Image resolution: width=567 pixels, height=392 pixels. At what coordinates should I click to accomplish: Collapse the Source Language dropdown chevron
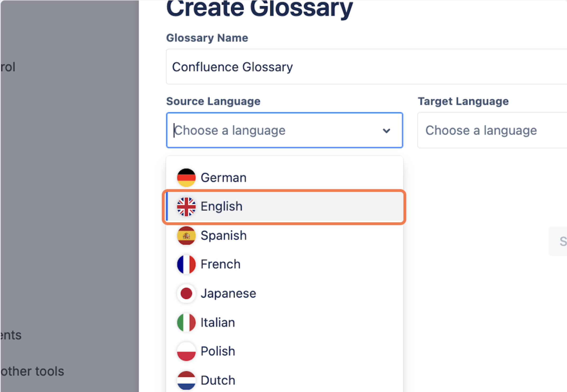[386, 131]
